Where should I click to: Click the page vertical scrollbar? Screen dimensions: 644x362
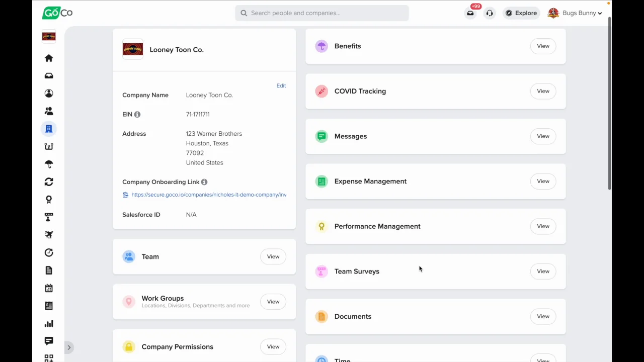click(x=609, y=103)
